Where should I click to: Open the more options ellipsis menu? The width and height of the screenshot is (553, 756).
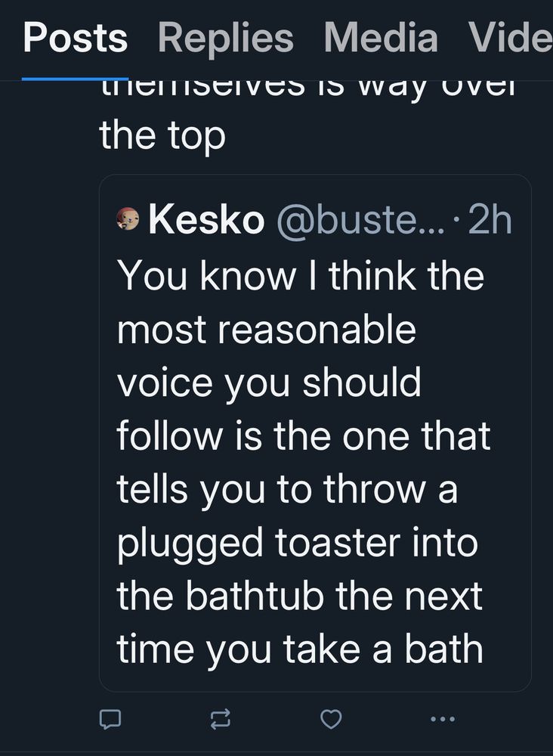point(442,719)
